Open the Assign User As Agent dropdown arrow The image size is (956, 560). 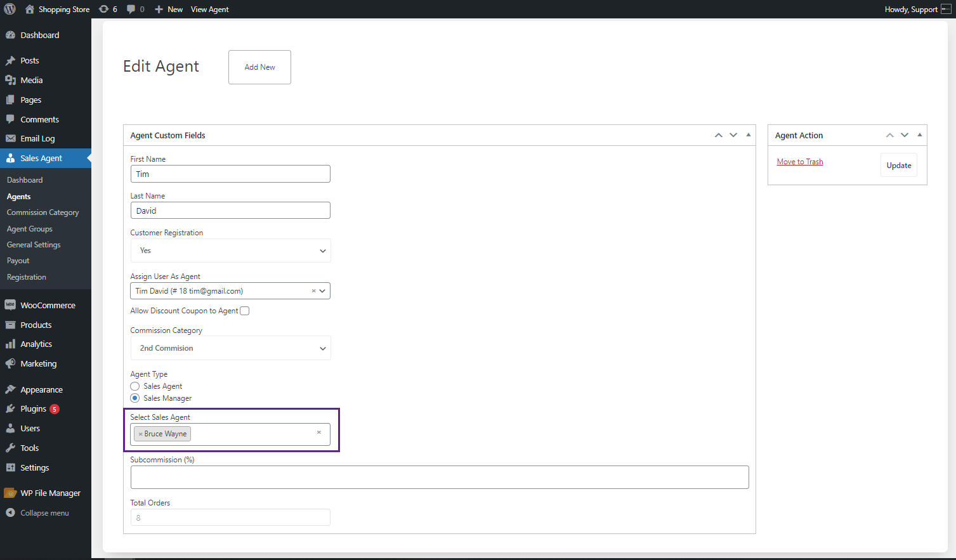[323, 291]
